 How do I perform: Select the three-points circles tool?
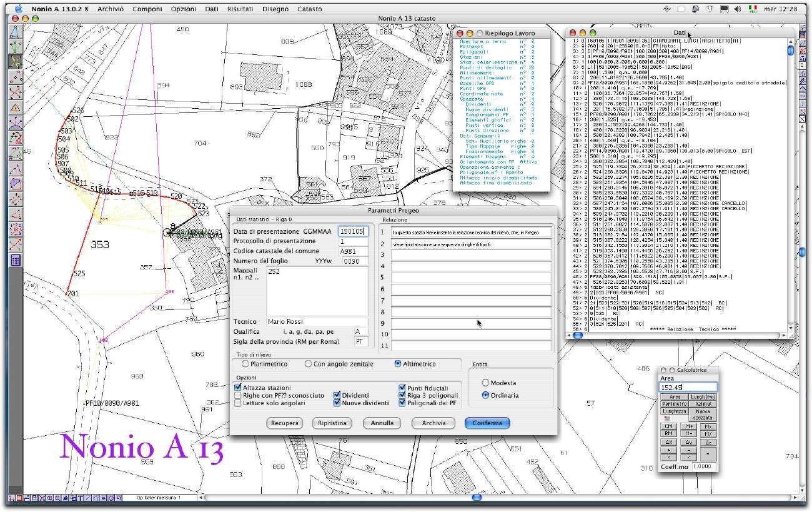click(x=14, y=76)
